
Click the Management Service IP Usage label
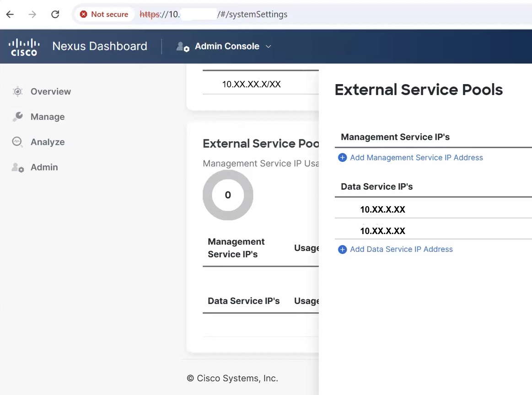tap(261, 163)
